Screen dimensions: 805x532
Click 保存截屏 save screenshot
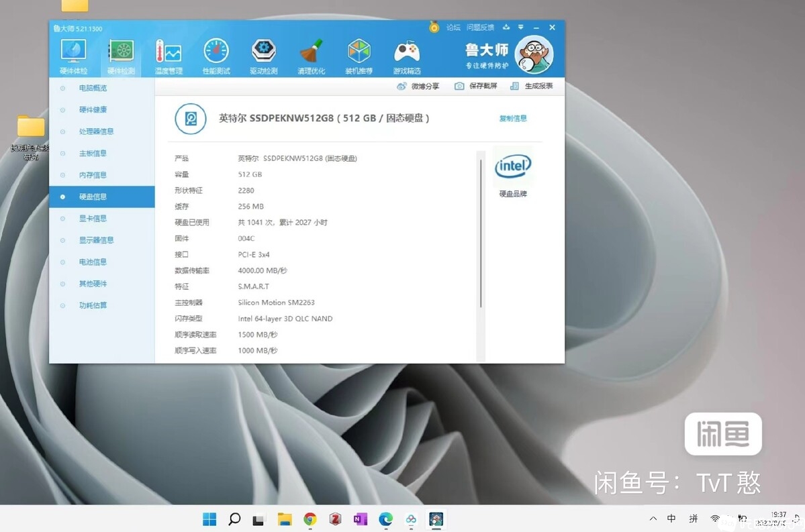(476, 86)
